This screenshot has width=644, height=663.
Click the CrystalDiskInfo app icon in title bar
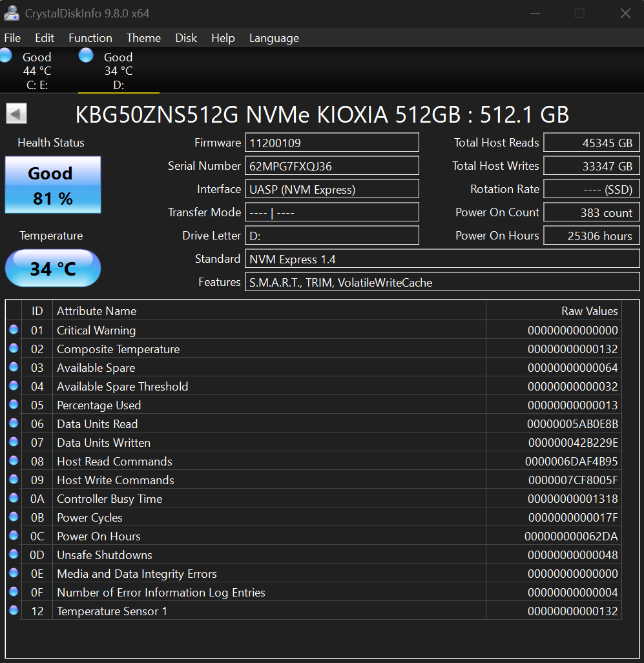(12, 13)
